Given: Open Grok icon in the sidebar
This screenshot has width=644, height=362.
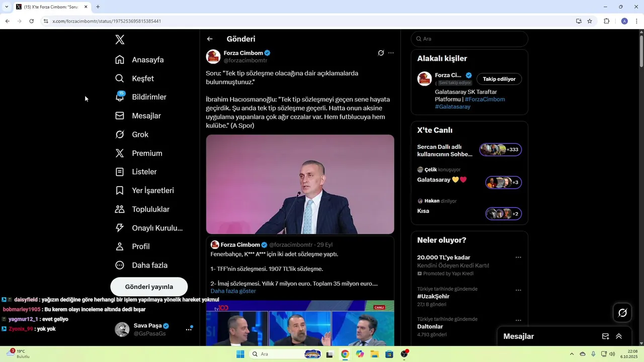Looking at the screenshot, I should (x=120, y=134).
